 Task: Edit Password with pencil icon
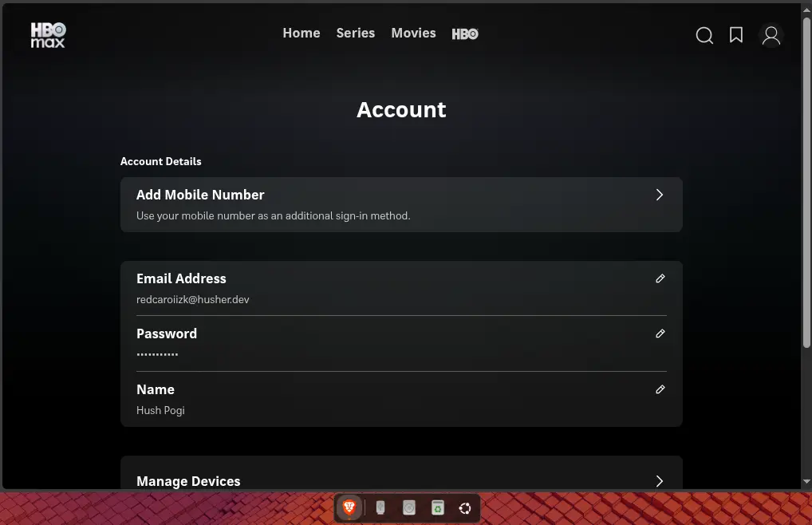pyautogui.click(x=660, y=334)
